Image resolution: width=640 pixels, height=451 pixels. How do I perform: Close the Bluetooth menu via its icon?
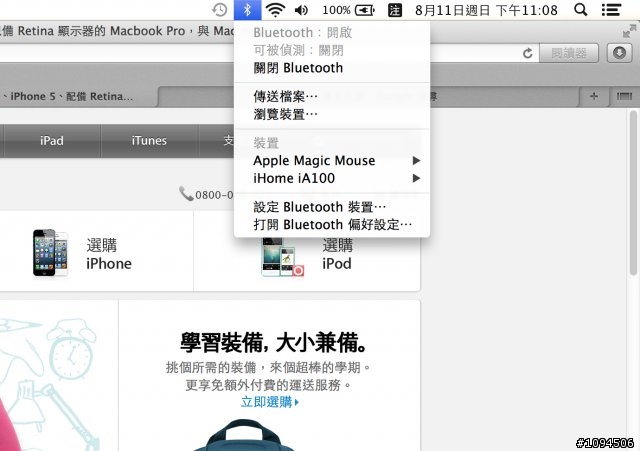247,10
